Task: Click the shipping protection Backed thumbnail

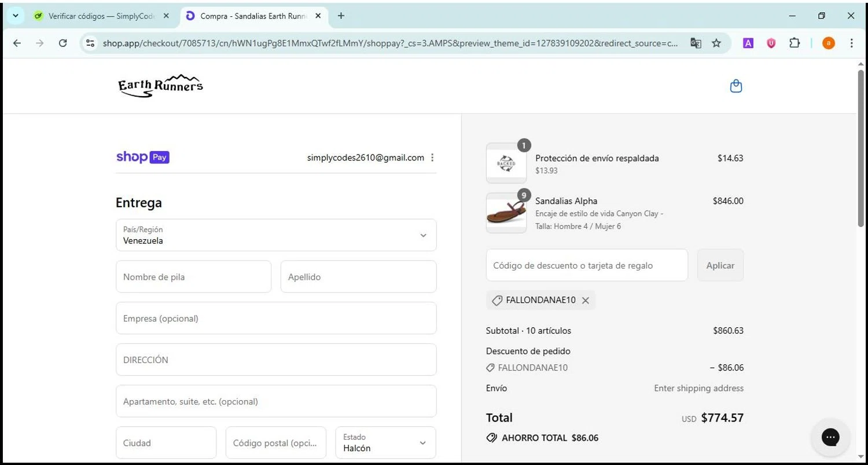Action: coord(506,163)
